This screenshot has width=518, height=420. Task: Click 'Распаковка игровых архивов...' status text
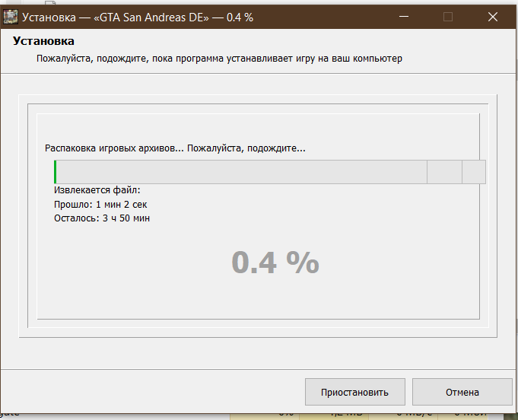click(175, 148)
